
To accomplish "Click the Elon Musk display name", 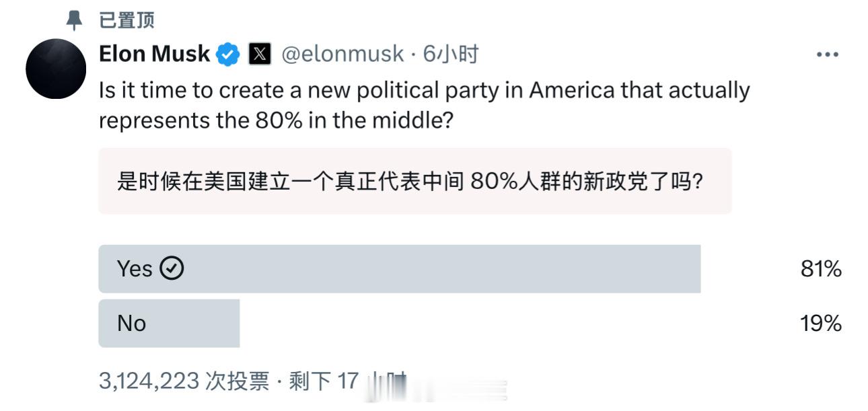I will 154,54.
